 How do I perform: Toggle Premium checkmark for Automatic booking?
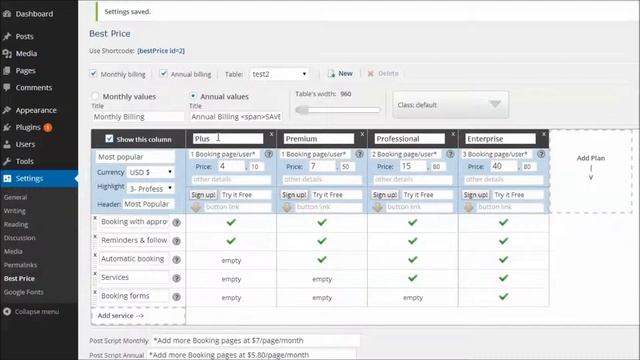(322, 259)
